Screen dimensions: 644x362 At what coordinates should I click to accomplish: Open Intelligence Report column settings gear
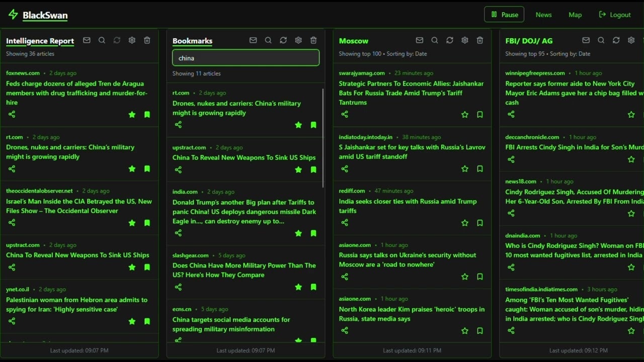coord(132,40)
